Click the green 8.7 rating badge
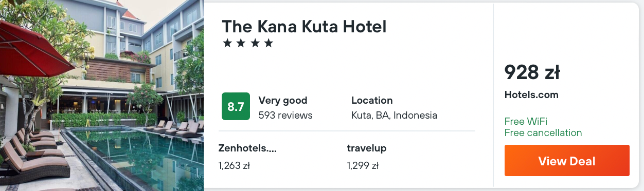This screenshot has width=644, height=191. point(236,106)
